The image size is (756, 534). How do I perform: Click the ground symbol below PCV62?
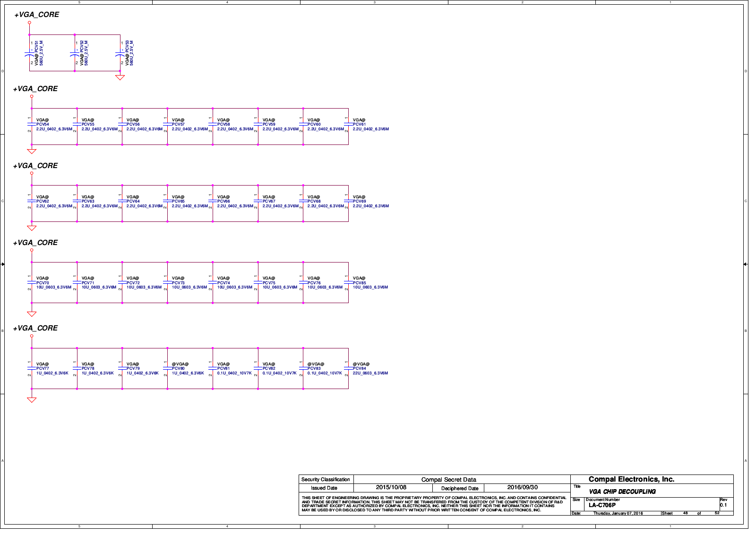(x=32, y=228)
